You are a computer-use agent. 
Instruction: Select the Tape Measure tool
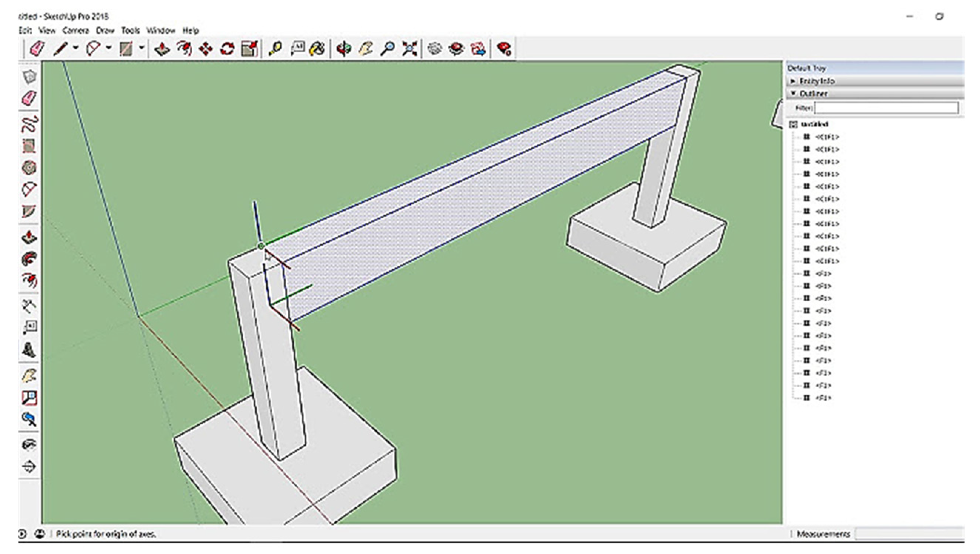pyautogui.click(x=275, y=49)
